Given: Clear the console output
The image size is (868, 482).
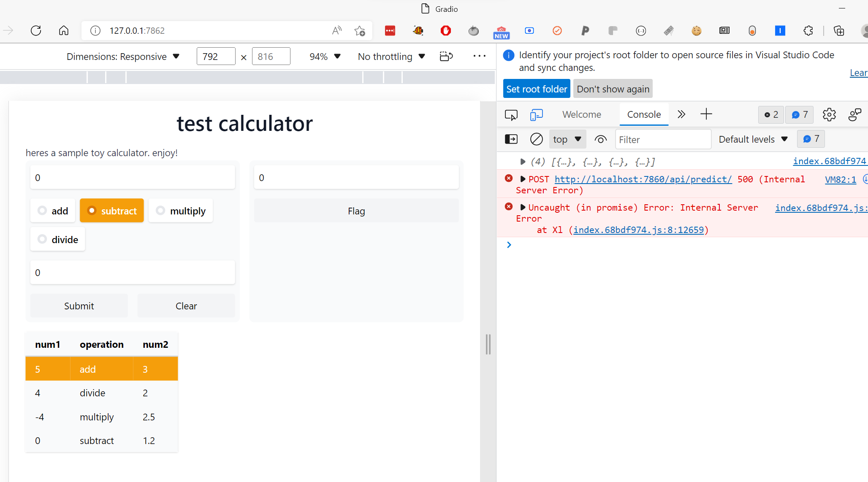Looking at the screenshot, I should pyautogui.click(x=536, y=139).
